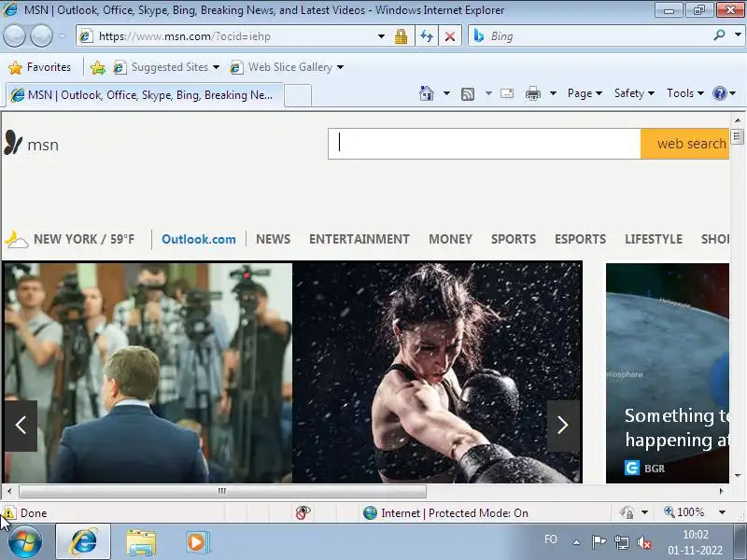This screenshot has width=747, height=560.
Task: Click the muted volume tray icon
Action: pyautogui.click(x=644, y=542)
